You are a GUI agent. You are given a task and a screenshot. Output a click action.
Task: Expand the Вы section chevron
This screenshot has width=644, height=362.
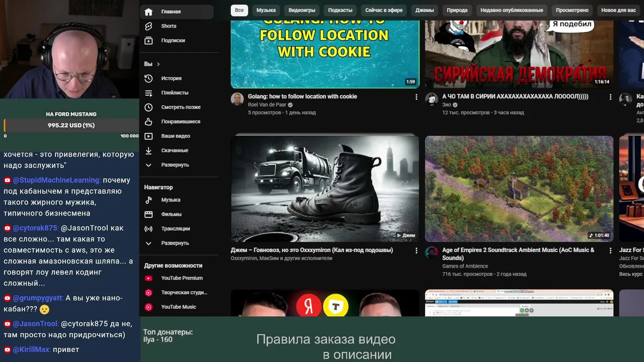tap(158, 64)
